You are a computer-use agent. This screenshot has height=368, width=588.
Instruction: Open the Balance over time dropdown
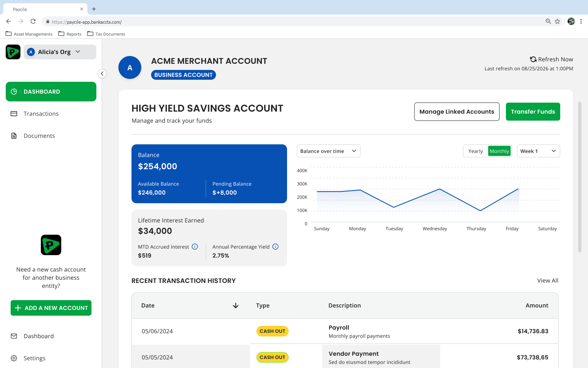[x=329, y=151]
